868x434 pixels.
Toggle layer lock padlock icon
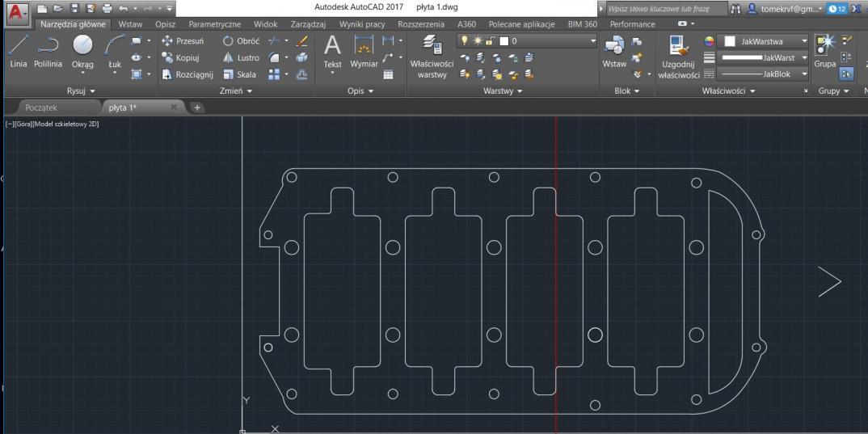(x=488, y=42)
